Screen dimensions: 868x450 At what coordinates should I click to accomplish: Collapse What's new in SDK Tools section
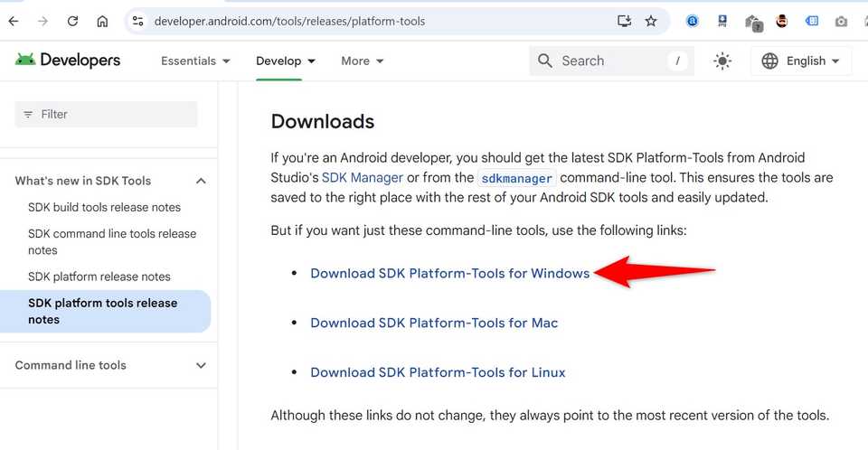(x=201, y=181)
